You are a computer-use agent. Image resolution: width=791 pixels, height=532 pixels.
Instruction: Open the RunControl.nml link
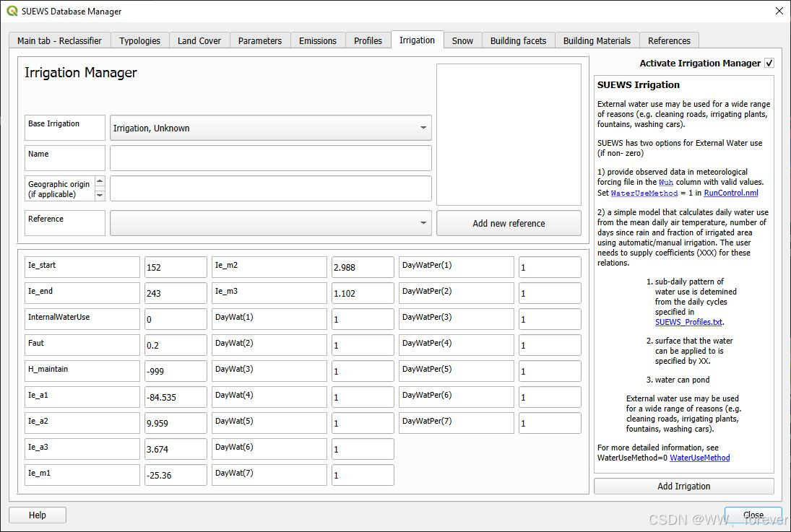pyautogui.click(x=731, y=193)
